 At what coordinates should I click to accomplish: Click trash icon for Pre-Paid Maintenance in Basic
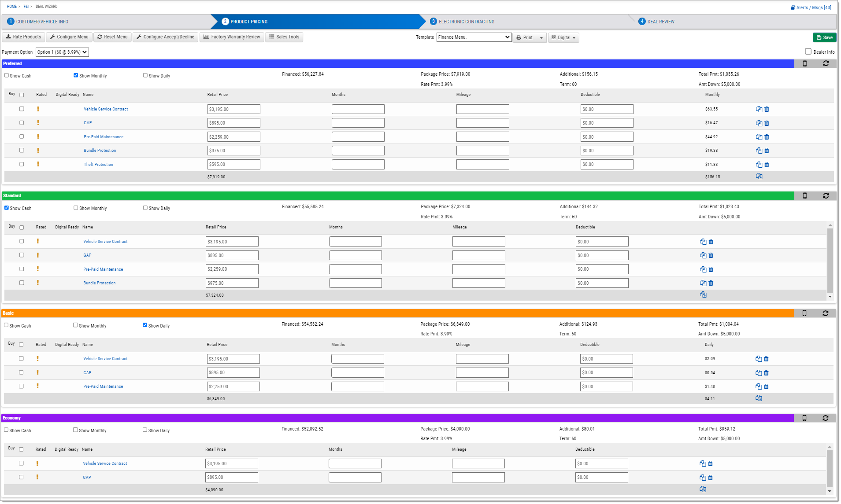coord(766,386)
